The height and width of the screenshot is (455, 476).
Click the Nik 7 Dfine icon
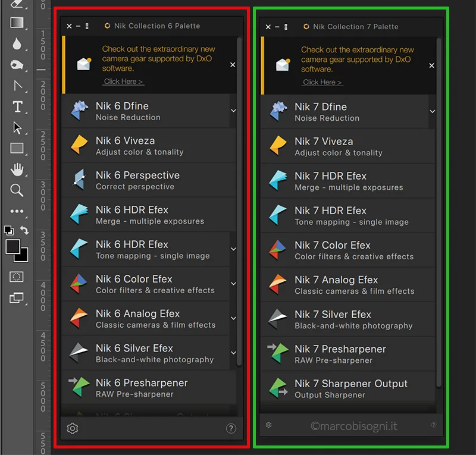[x=278, y=111]
